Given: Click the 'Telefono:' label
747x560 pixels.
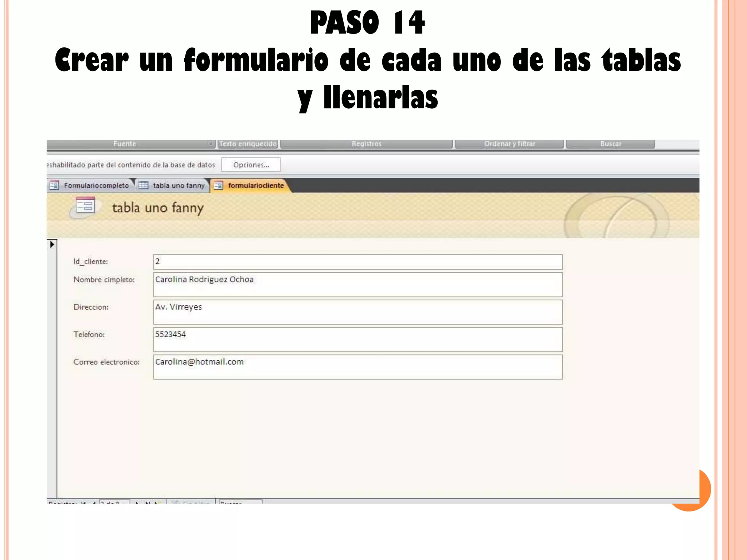Looking at the screenshot, I should (x=89, y=334).
